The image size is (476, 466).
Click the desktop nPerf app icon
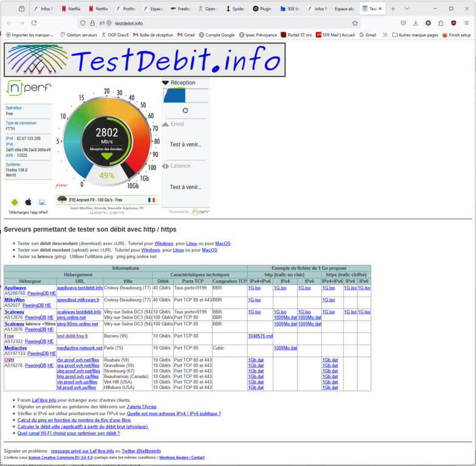42,202
